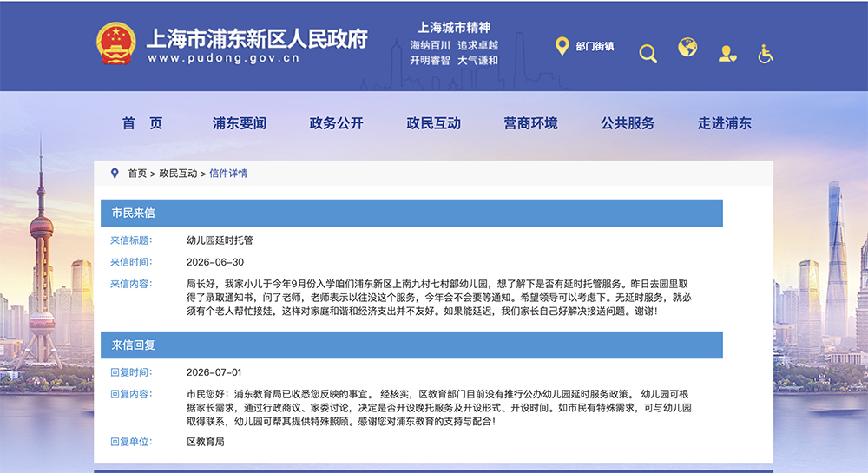Screen dimensions: 868x473
Task: Click the 回复单位 label
Action: 131,442
